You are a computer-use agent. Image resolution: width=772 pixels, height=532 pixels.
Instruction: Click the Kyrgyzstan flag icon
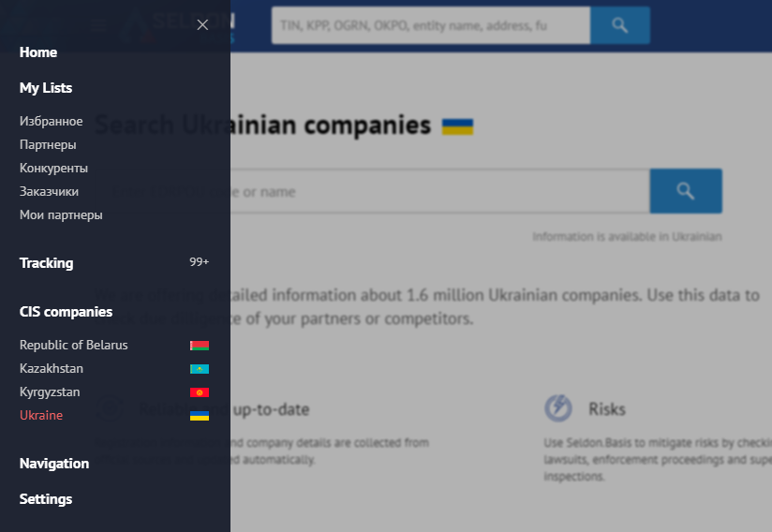[200, 392]
